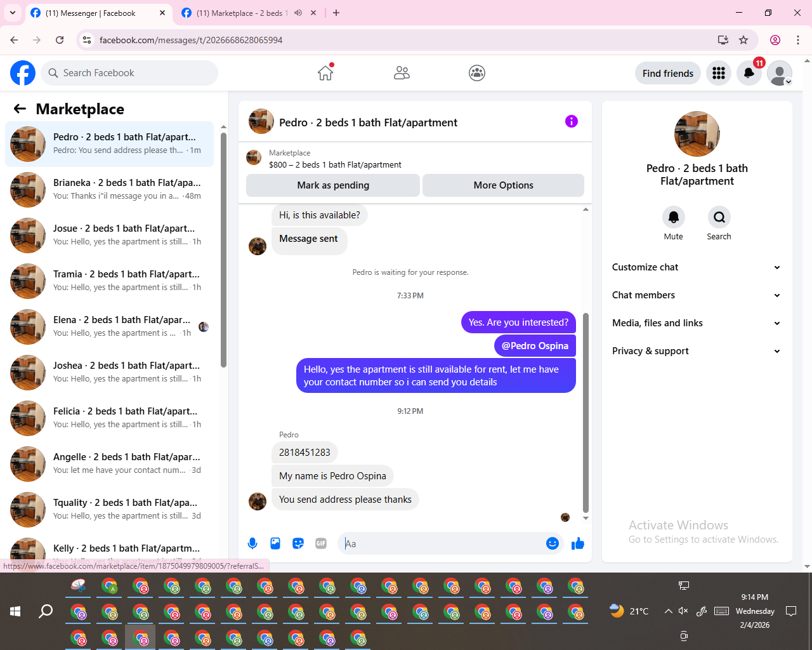
Task: Click the 2818451283 phone number message
Action: 304,453
